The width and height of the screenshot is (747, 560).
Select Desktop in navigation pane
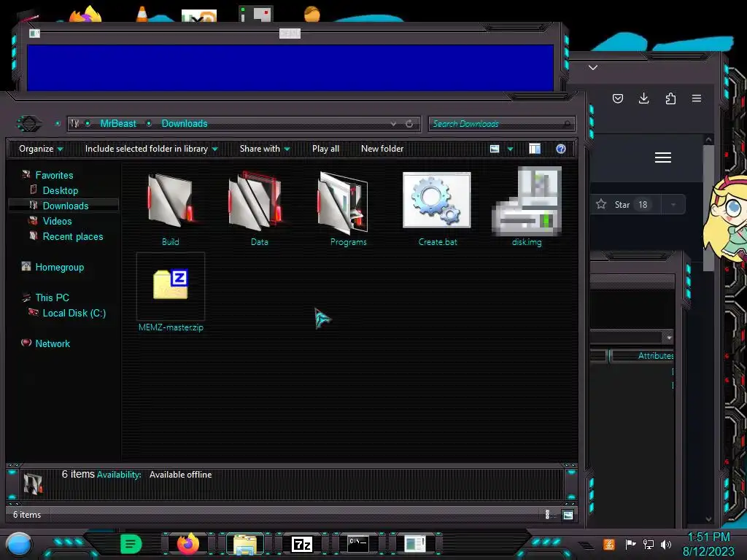60,190
